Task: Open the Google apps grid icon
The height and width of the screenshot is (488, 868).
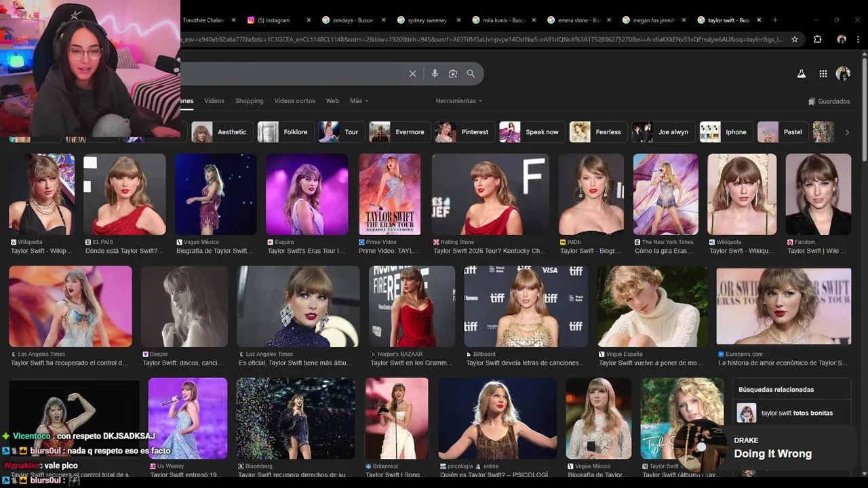Action: [x=823, y=74]
